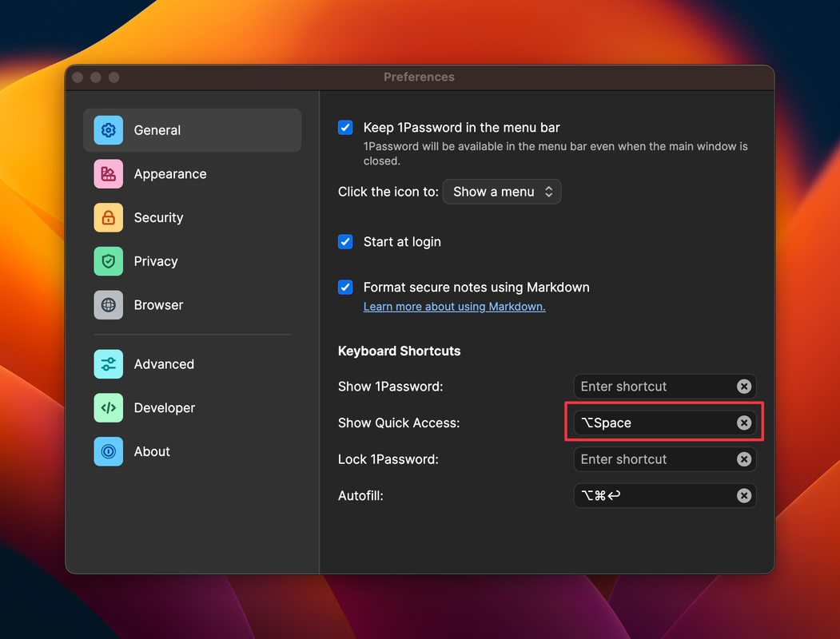Click the Lock 1Password label
Screen dimensions: 840x639
388,459
